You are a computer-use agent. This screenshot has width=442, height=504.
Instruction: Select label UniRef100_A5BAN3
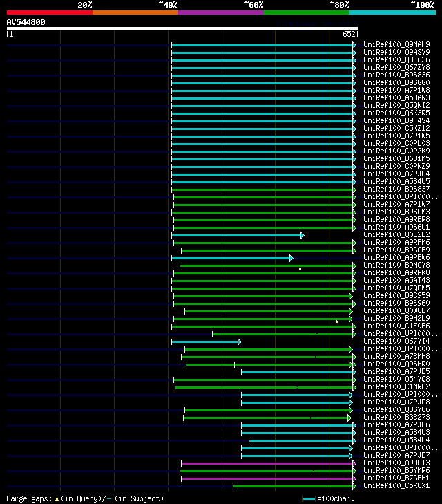tap(396, 97)
